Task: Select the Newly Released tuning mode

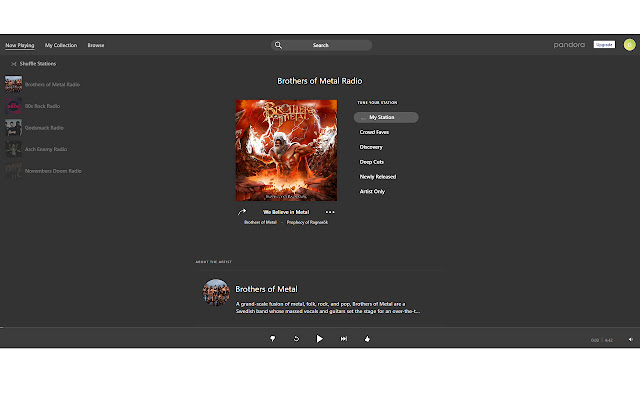Action: pos(378,177)
